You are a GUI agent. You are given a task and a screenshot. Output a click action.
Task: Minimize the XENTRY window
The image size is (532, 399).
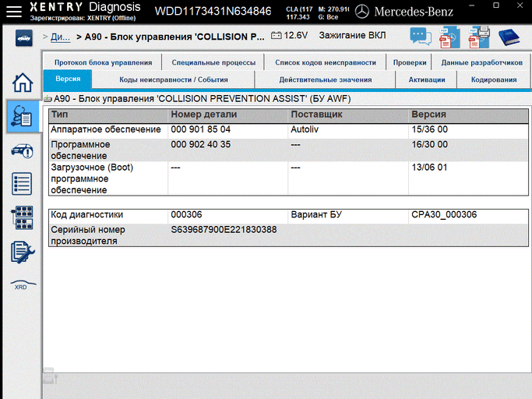[x=472, y=5]
